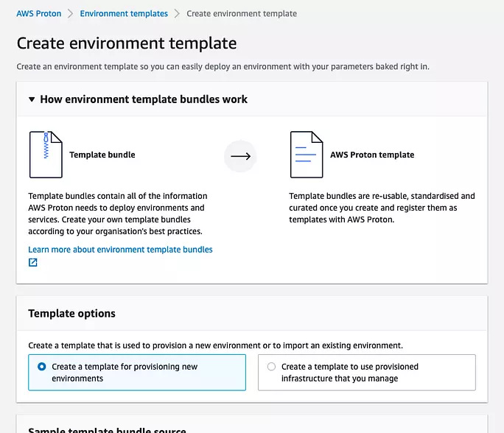Click the 'Template options' heading
504x433 pixels.
71,314
